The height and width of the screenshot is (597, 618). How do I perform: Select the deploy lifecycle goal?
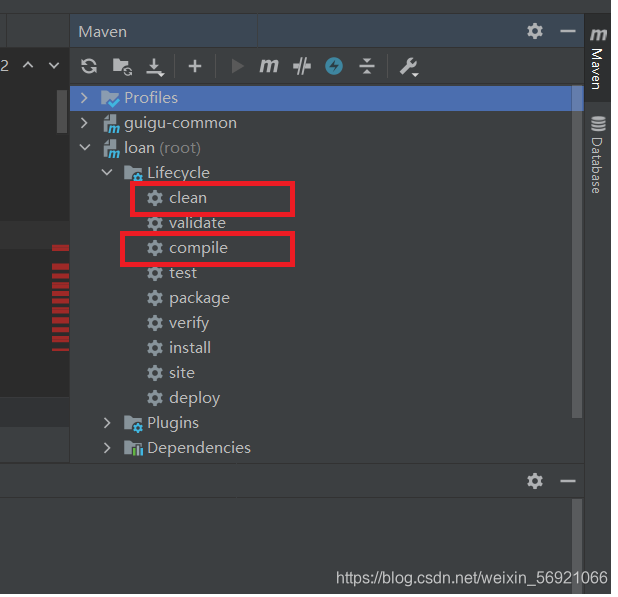(x=194, y=398)
